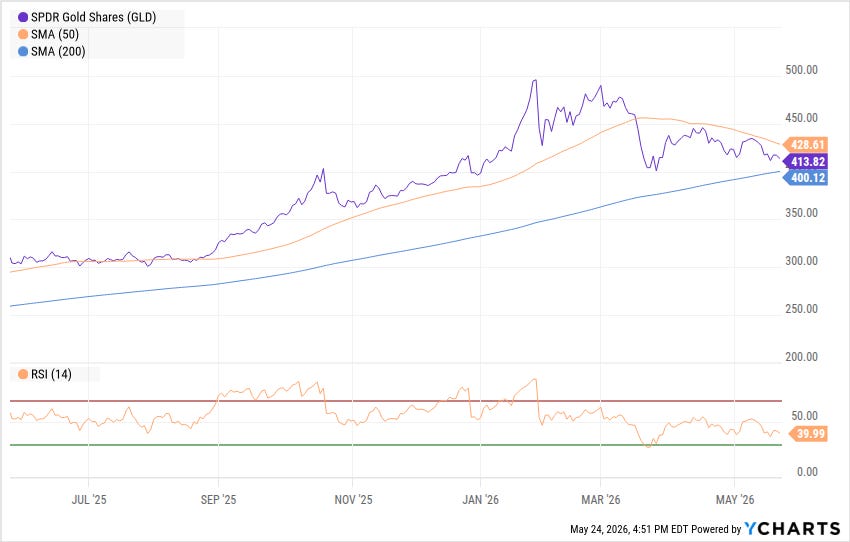The image size is (850, 542).
Task: Click the MAY '26 date axis label
Action: pos(735,500)
